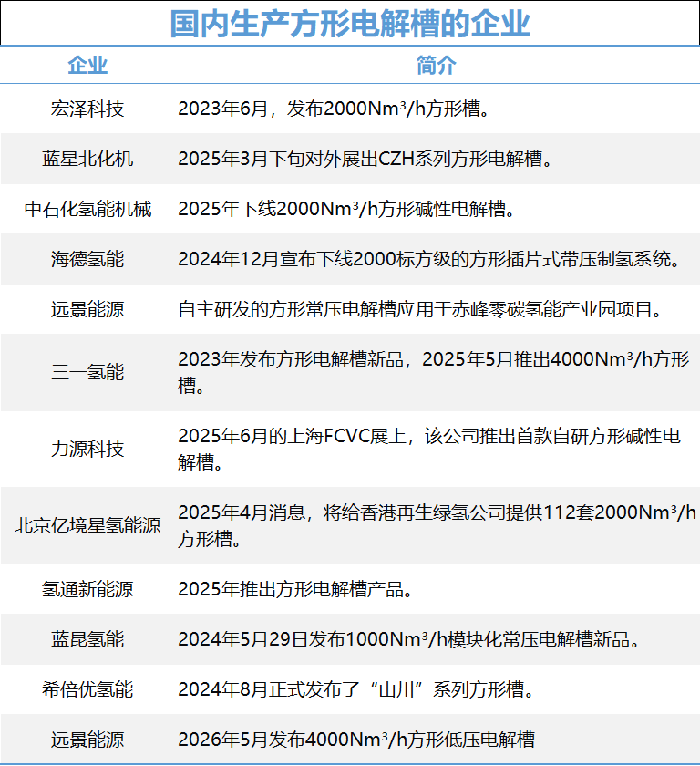Click the 2025年推出方形电解槽产品 description
The height and width of the screenshot is (766, 700).
296,589
